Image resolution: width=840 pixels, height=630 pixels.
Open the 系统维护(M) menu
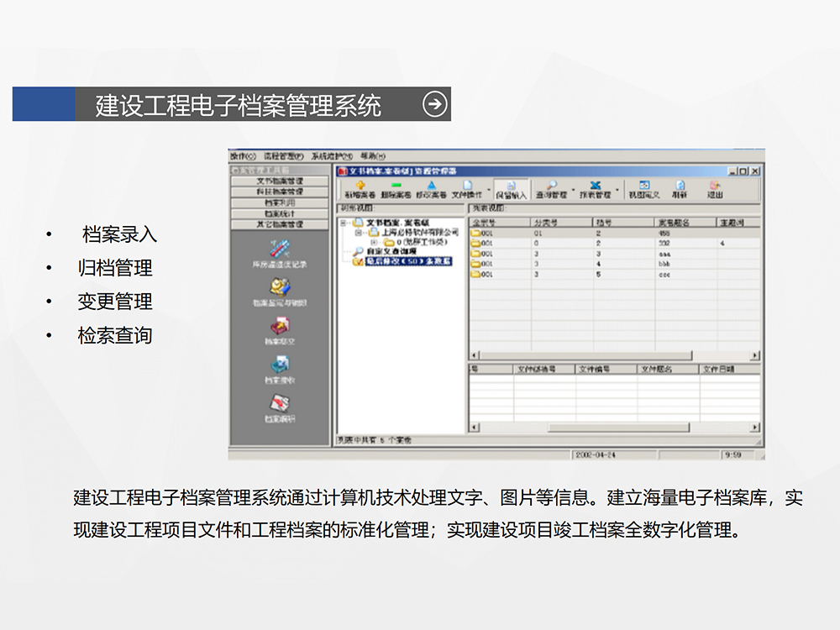[x=332, y=156]
